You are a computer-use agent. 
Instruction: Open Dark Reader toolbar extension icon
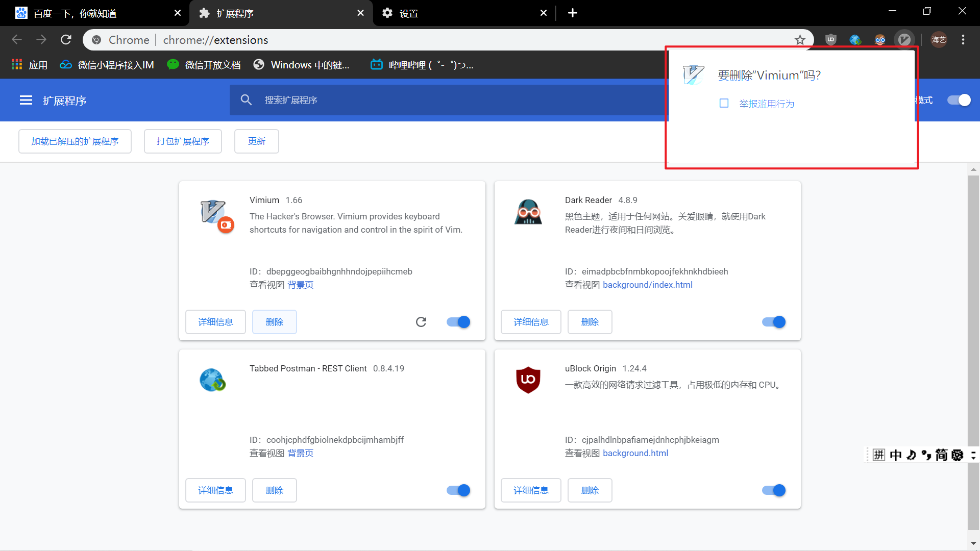(x=880, y=40)
